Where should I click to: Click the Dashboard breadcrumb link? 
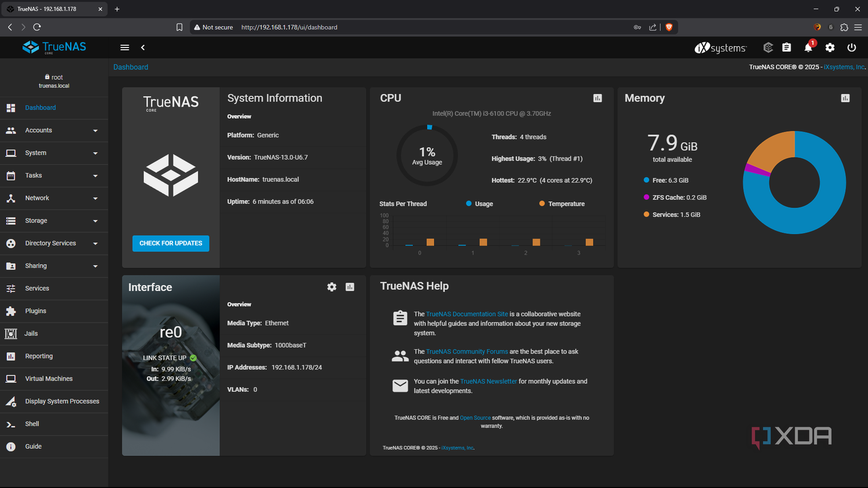coord(131,67)
